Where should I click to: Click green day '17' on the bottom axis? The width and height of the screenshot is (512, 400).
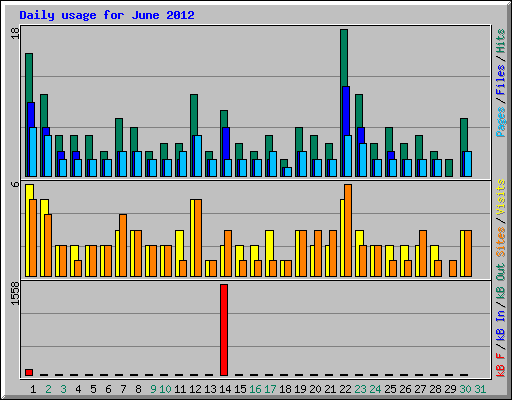pyautogui.click(x=270, y=389)
